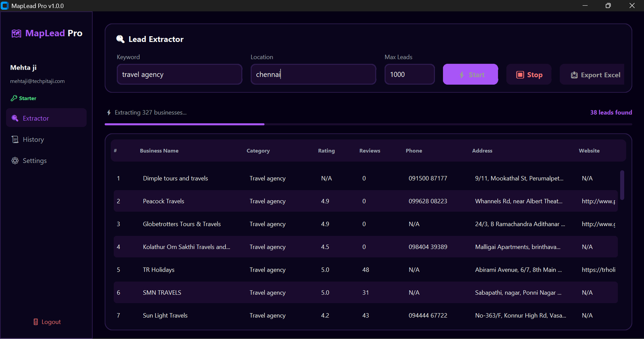Click TR Holidays reviews count 48
644x339 pixels.
pos(365,270)
